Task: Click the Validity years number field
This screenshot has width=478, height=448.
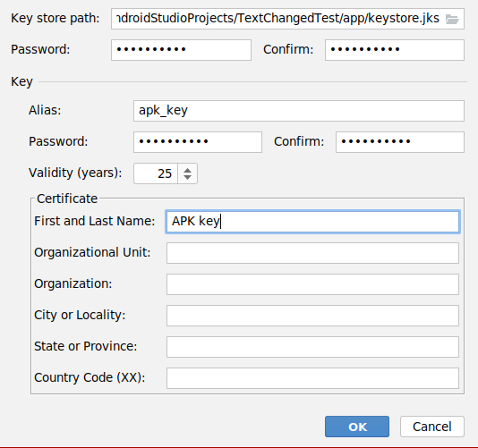Action: click(x=156, y=173)
